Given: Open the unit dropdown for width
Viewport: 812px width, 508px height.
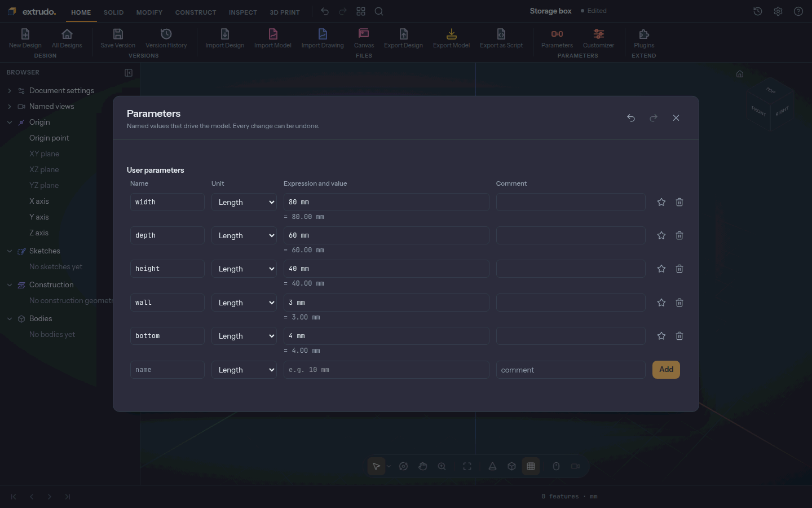Looking at the screenshot, I should pyautogui.click(x=244, y=202).
